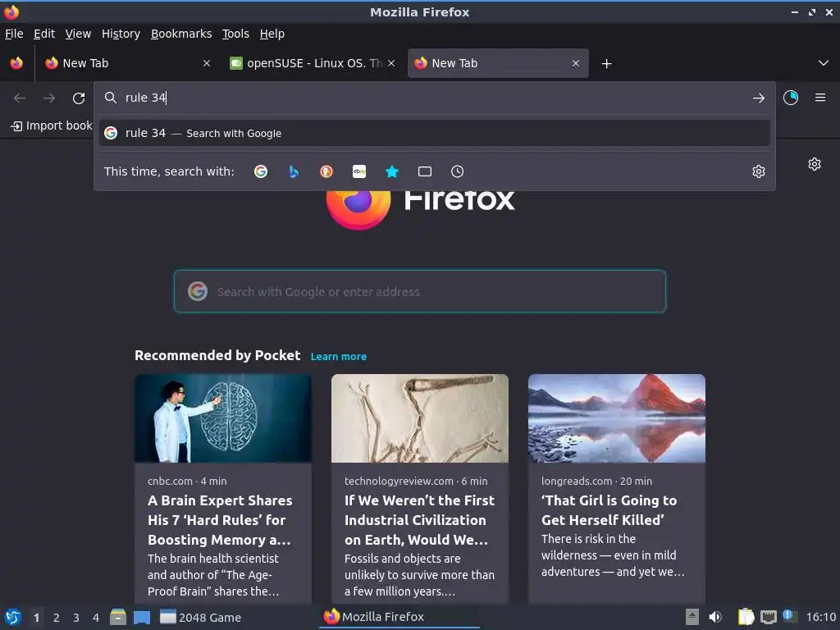Search this time with eBay icon
840x630 pixels.
coord(359,171)
